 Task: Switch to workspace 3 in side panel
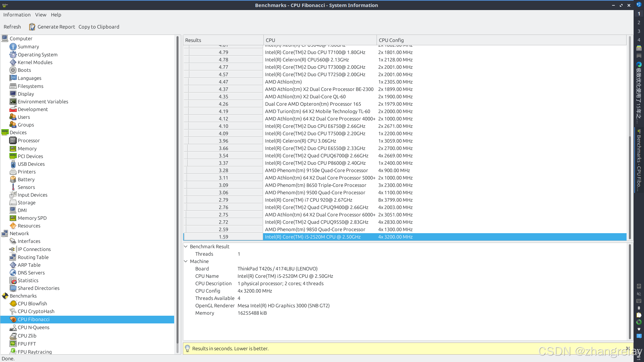639,31
